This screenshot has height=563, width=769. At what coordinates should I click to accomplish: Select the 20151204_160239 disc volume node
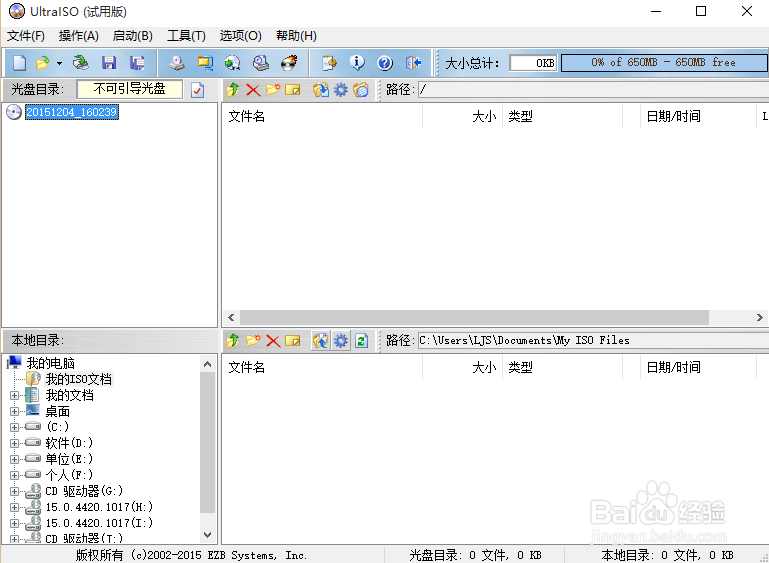pos(72,112)
